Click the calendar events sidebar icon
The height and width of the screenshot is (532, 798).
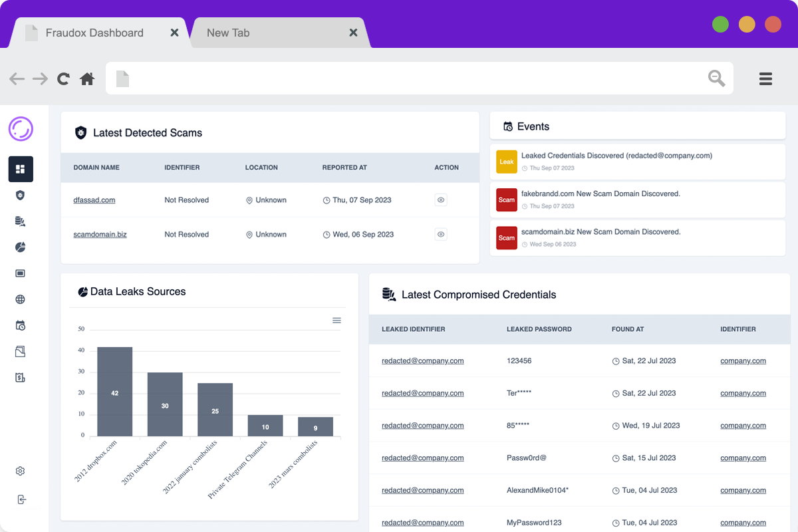(x=20, y=325)
